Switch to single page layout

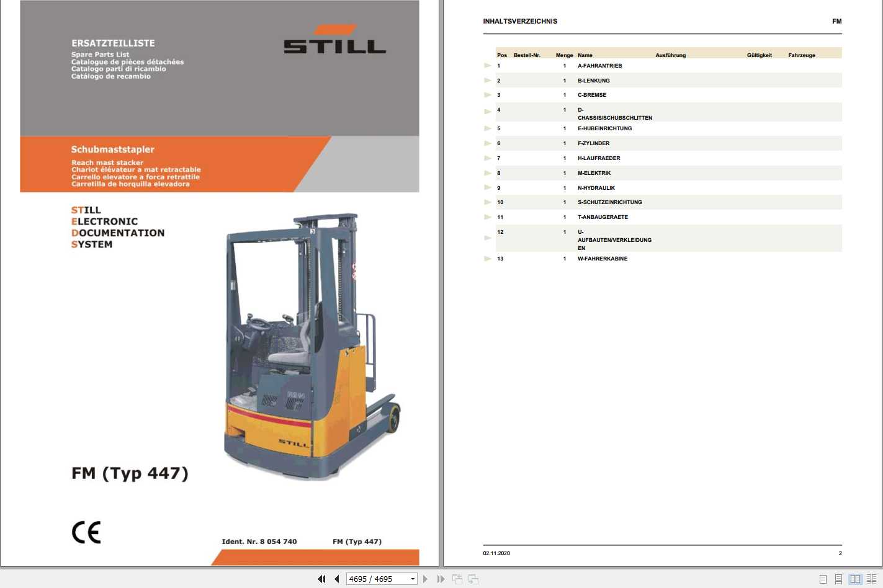point(823,579)
